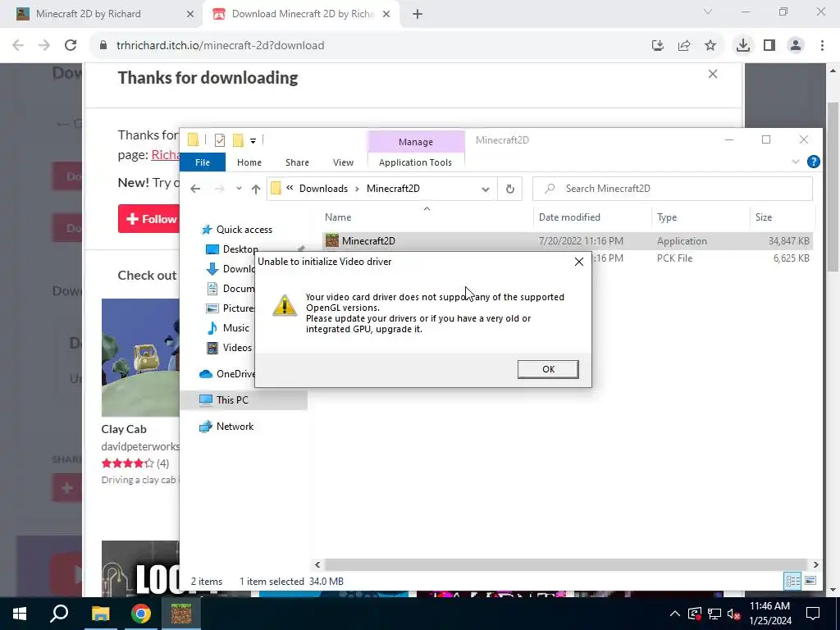Expand the Explorer ribbon

(796, 162)
